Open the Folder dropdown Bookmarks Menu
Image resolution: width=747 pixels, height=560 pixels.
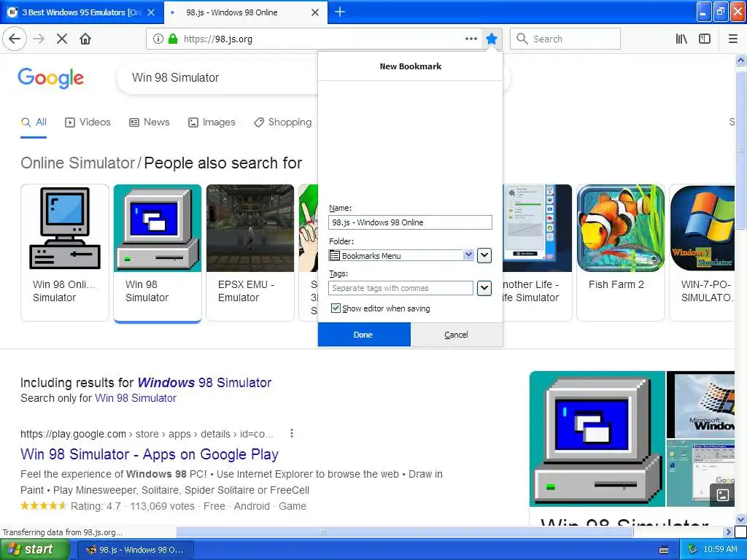pyautogui.click(x=401, y=256)
